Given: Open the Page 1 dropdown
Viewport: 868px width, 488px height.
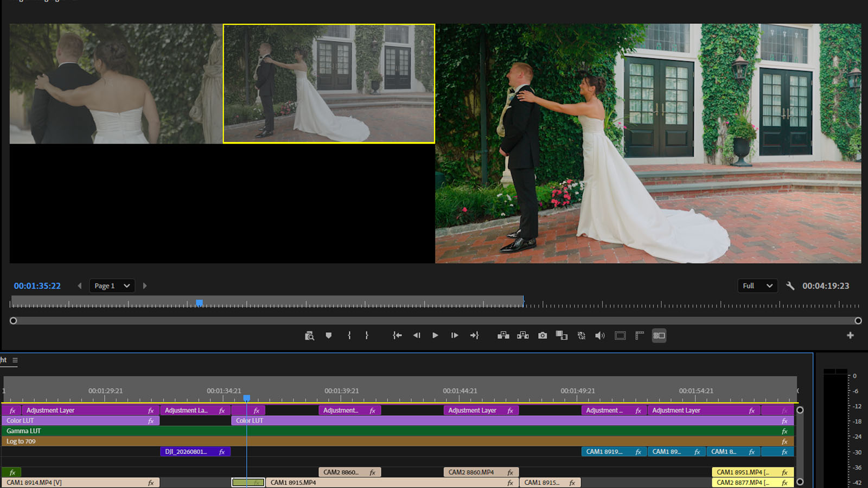Looking at the screenshot, I should pos(112,286).
